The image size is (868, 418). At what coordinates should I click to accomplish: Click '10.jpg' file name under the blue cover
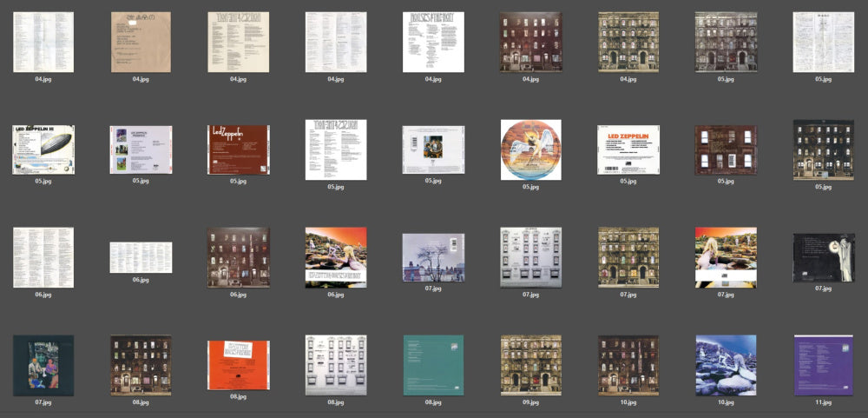(726, 403)
